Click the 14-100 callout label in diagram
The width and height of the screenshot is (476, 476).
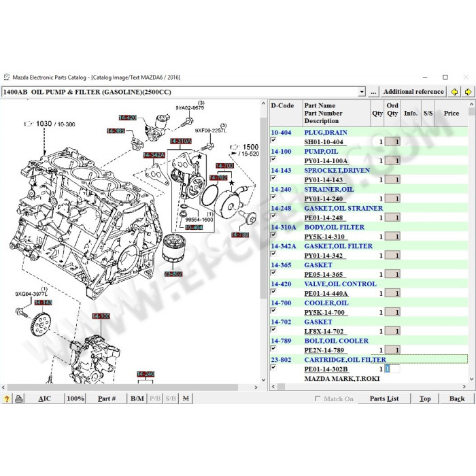pos(101,316)
